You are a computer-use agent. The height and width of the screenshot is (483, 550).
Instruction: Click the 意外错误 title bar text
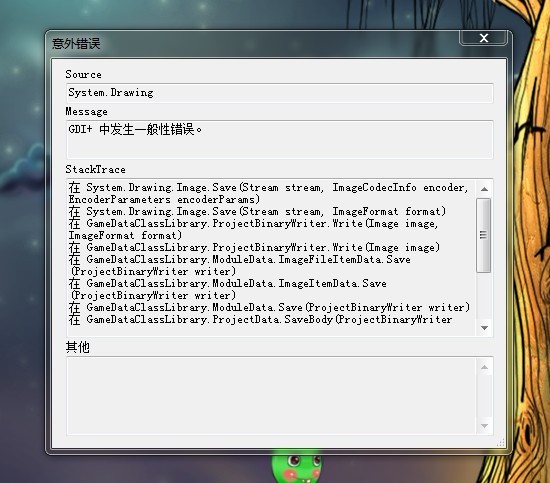tap(76, 44)
